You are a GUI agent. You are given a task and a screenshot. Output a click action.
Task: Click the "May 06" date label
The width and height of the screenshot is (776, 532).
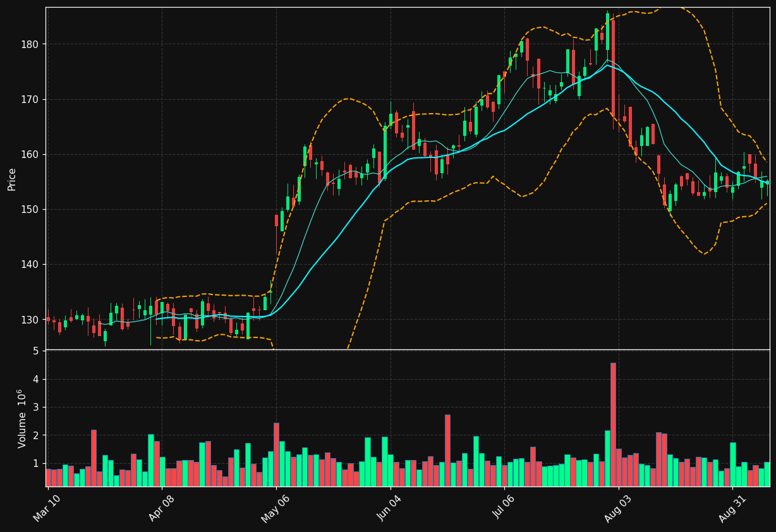click(276, 508)
